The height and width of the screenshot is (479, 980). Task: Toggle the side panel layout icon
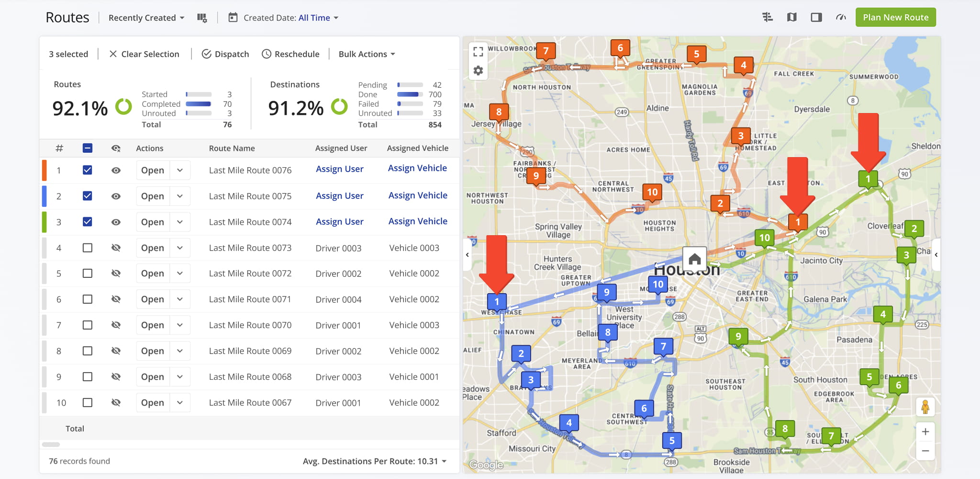click(x=816, y=17)
